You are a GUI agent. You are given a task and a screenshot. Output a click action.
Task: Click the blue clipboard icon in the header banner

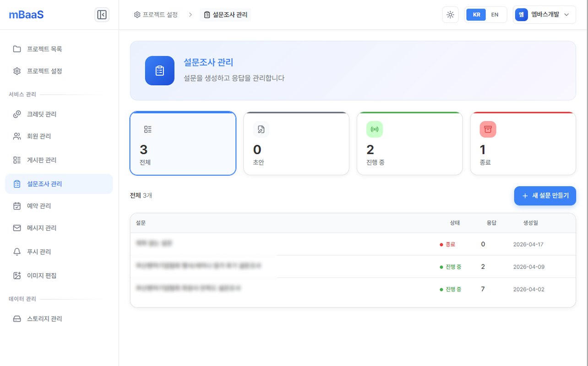pyautogui.click(x=160, y=70)
